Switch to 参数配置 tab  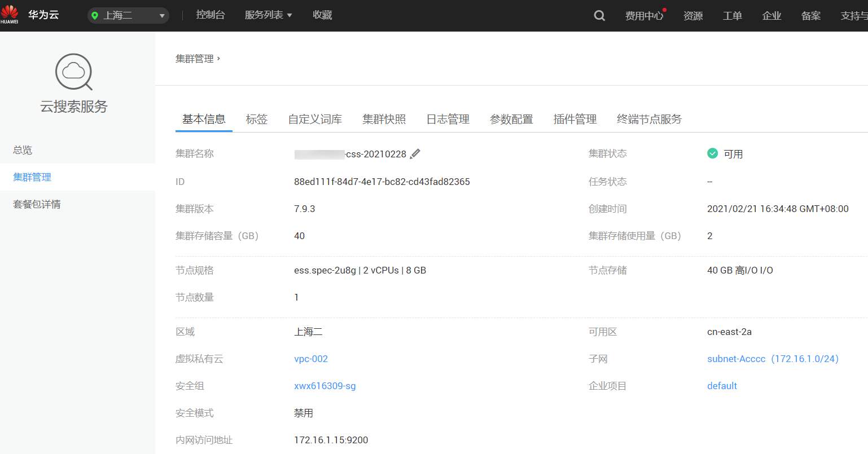pos(511,119)
